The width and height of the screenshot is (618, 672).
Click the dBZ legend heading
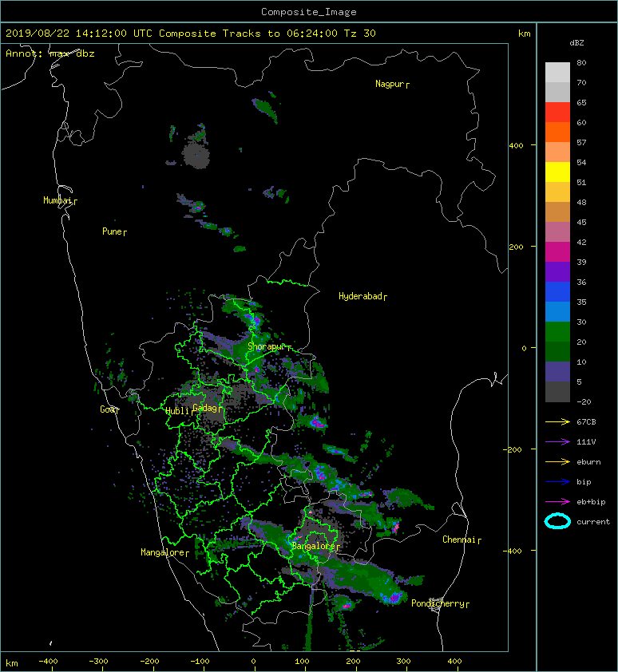(x=576, y=43)
